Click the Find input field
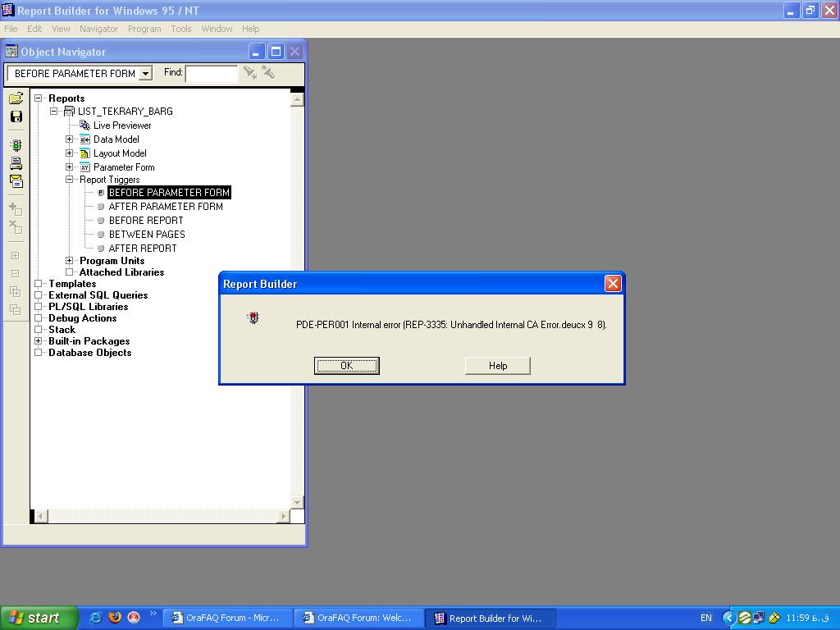This screenshot has height=630, width=840. click(x=211, y=73)
